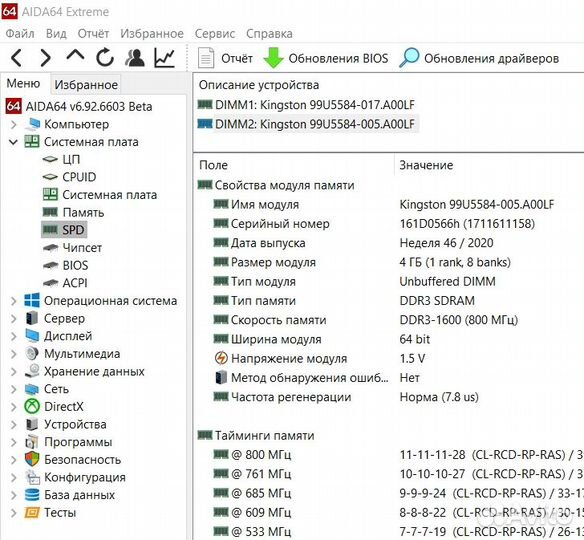Open user management with the person icon
This screenshot has height=540, width=584.
point(135,58)
